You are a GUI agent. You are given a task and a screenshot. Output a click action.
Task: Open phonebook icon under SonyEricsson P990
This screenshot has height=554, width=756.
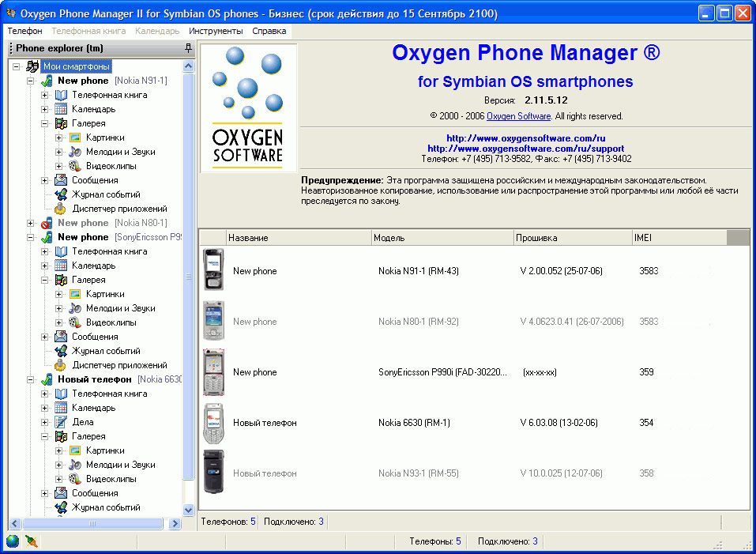pyautogui.click(x=61, y=251)
